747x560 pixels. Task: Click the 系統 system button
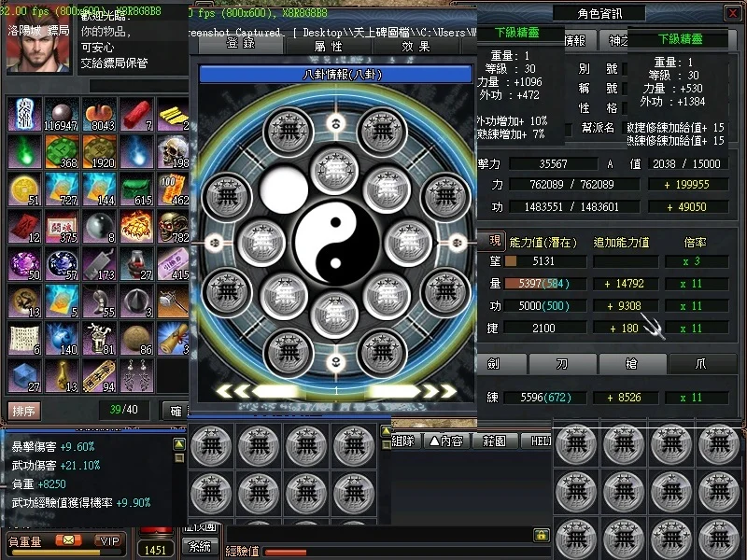[x=200, y=546]
